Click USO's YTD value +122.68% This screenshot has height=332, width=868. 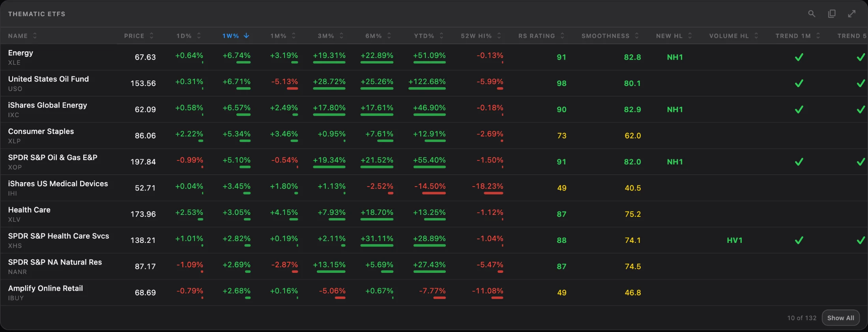pos(427,82)
